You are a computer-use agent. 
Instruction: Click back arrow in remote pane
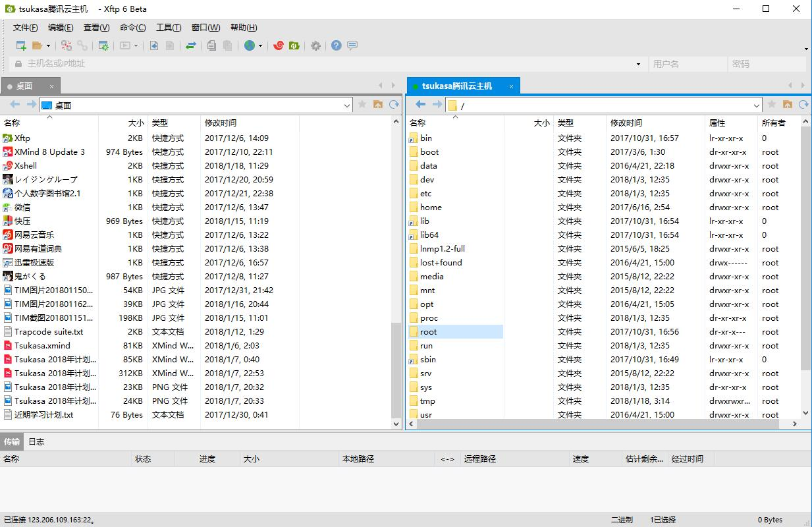421,105
